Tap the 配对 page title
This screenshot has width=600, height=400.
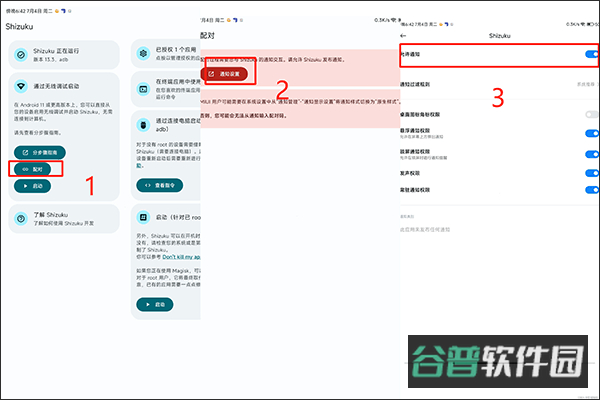tap(207, 36)
